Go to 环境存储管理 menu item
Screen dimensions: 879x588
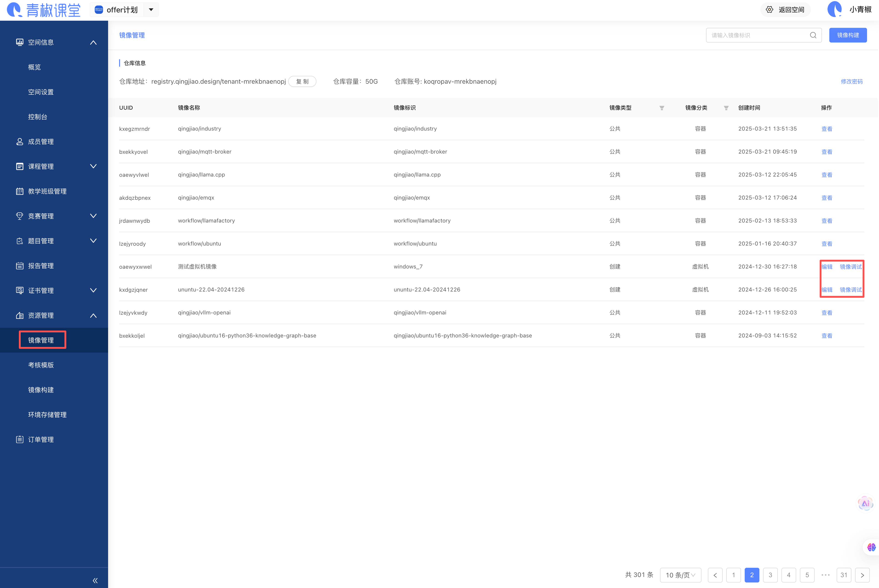point(47,415)
